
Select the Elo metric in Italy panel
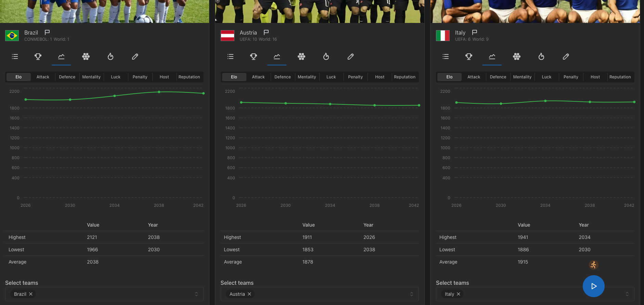tap(449, 77)
